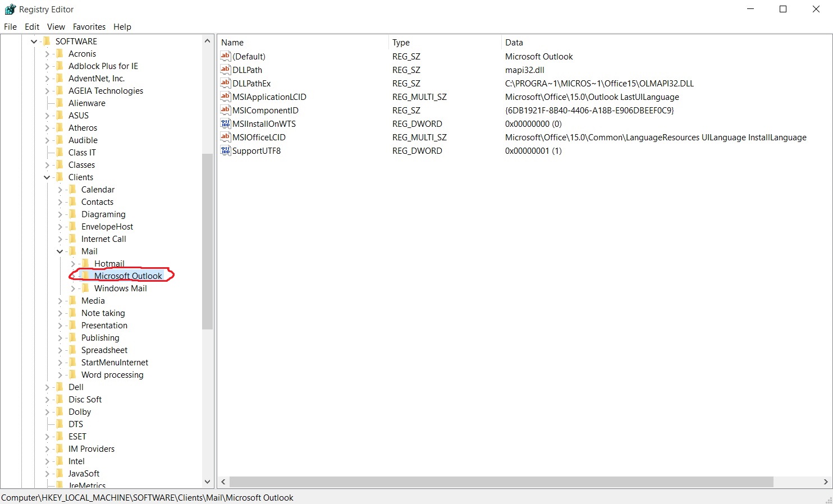
Task: Click the Registry Editor title bar icon
Action: [x=10, y=9]
